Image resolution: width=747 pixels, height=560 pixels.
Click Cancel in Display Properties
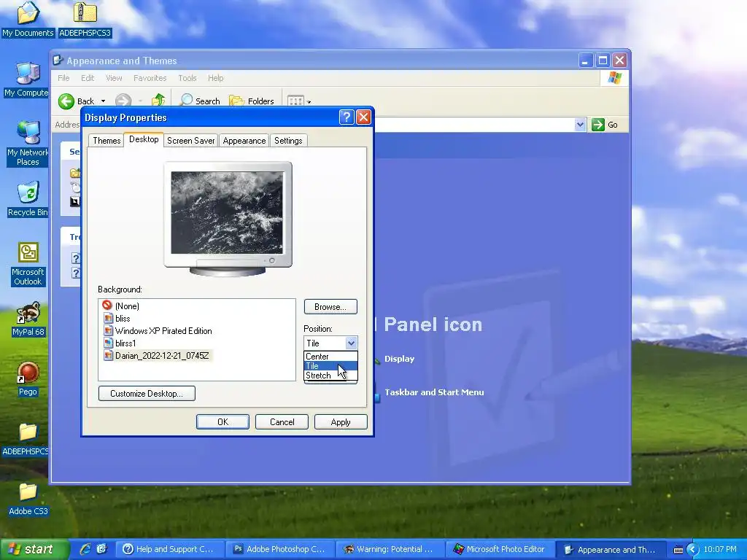click(282, 422)
